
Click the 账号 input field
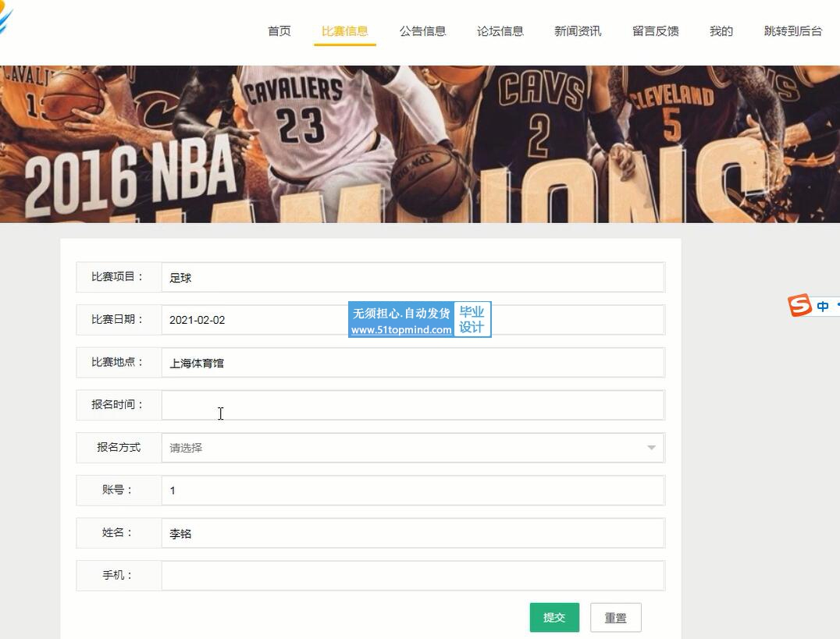tap(413, 490)
